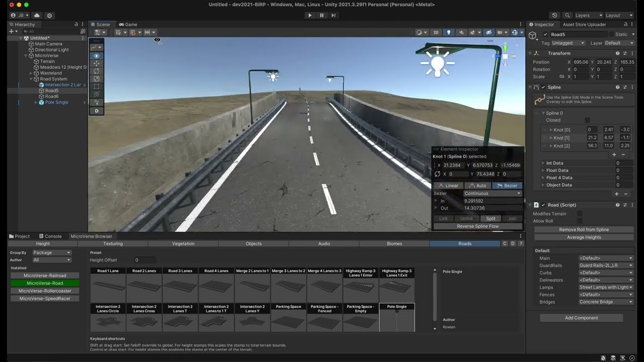
Task: Click the Split knot button
Action: tap(491, 219)
